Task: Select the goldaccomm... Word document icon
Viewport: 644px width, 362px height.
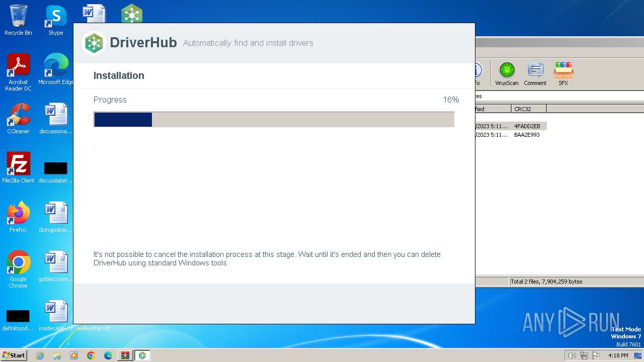Action: pos(56,266)
